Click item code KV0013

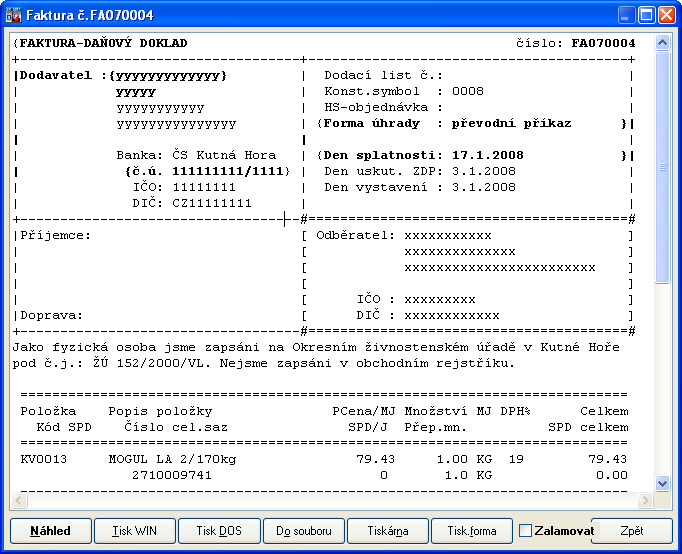click(x=43, y=459)
